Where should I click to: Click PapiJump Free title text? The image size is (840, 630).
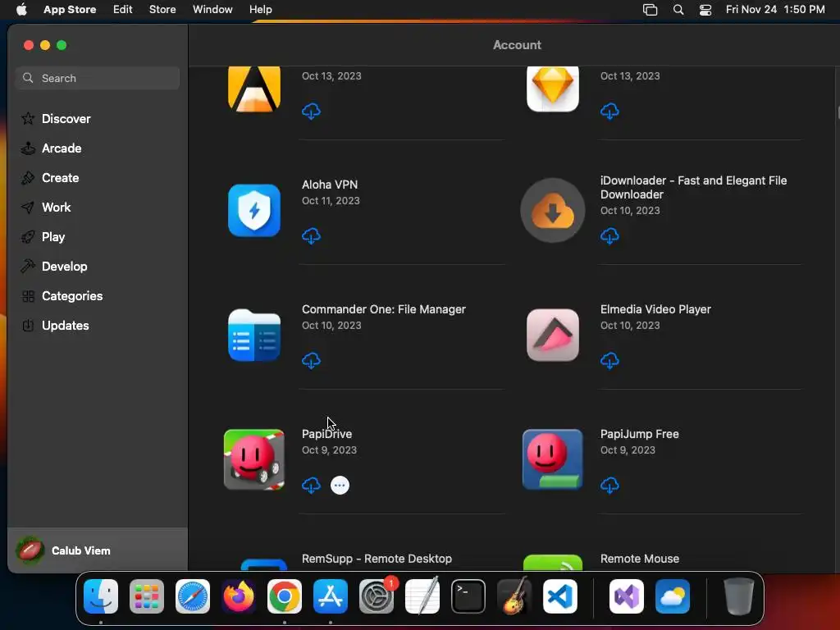click(639, 434)
